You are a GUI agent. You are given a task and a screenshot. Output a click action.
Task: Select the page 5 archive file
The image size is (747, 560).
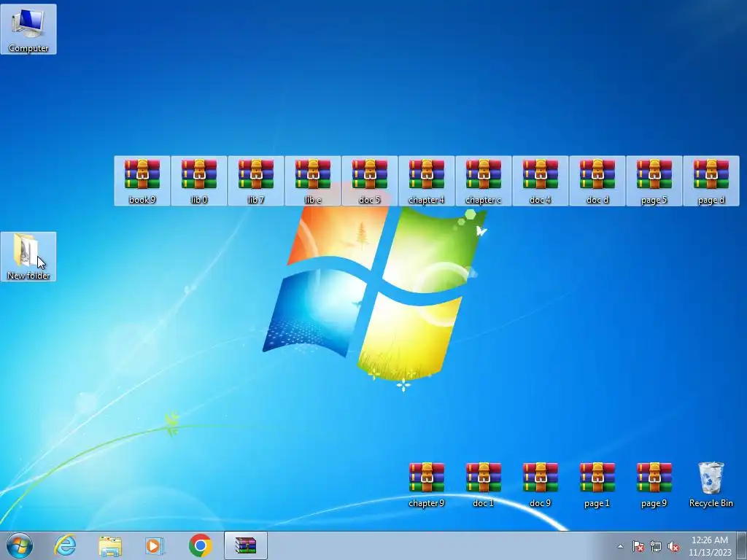pos(654,181)
